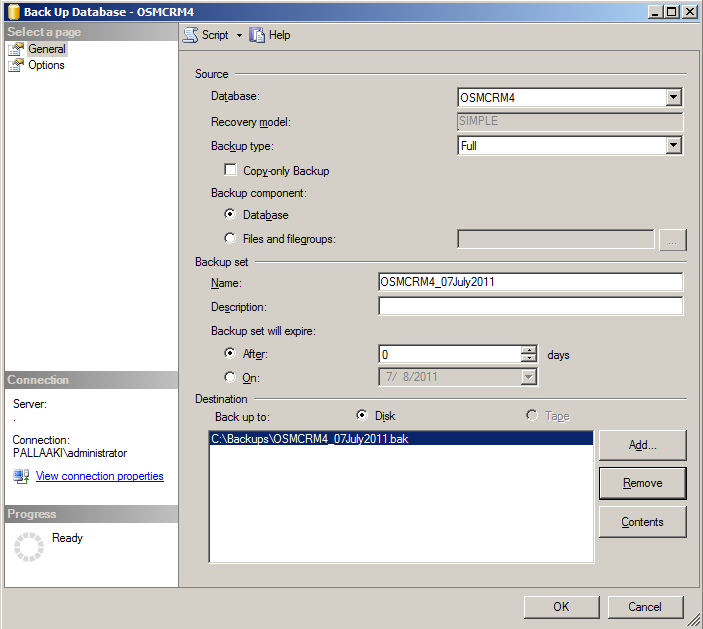Open Help from the toolbar icon

pyautogui.click(x=257, y=35)
